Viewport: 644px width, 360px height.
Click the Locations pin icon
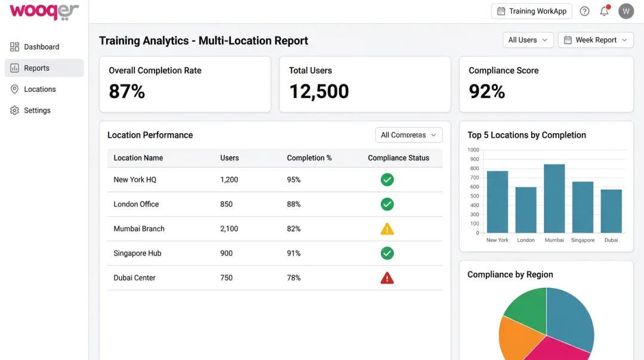pos(14,90)
